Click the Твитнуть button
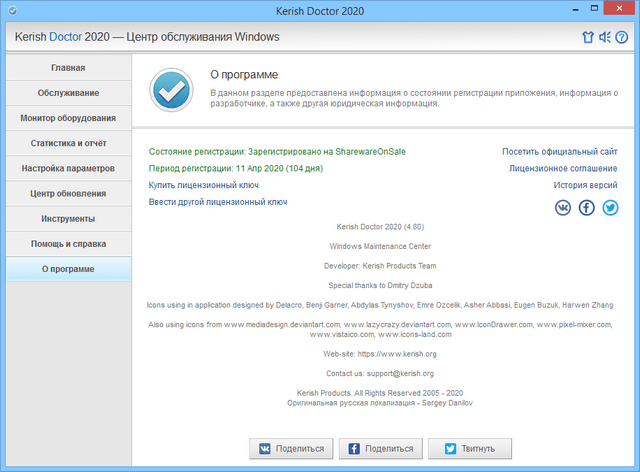This screenshot has height=472, width=640. (470, 449)
